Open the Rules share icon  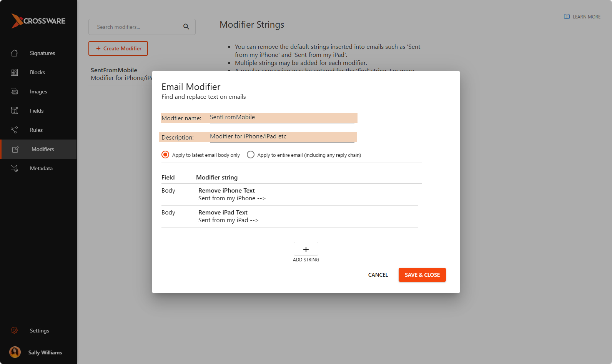coord(14,130)
